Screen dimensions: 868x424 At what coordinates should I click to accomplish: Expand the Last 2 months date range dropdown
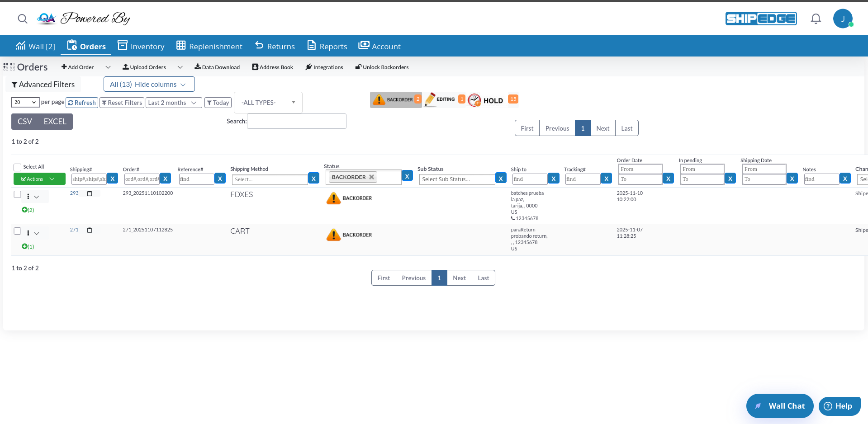pyautogui.click(x=173, y=103)
